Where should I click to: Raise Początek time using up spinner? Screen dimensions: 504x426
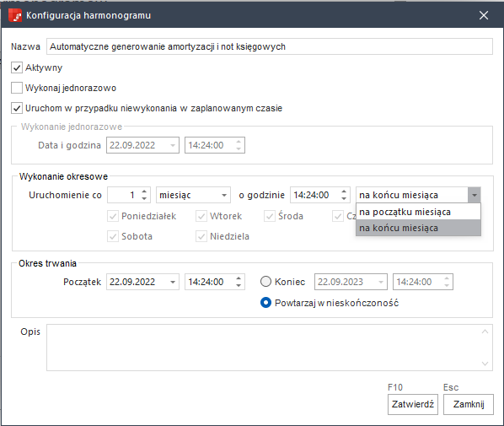click(x=239, y=278)
